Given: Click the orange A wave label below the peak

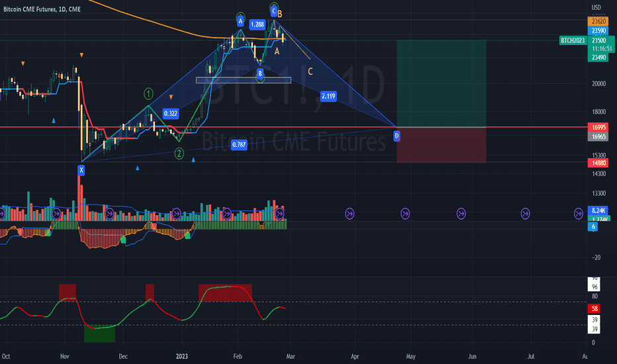Looking at the screenshot, I should [x=277, y=51].
